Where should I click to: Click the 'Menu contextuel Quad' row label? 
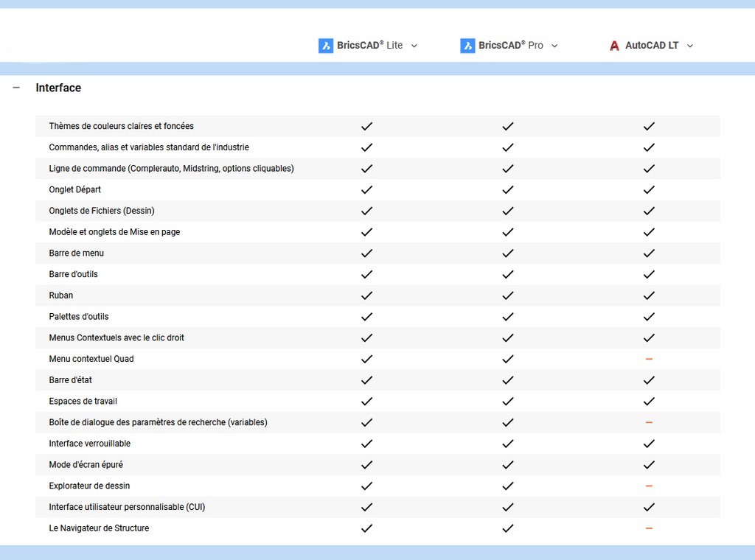coord(91,359)
